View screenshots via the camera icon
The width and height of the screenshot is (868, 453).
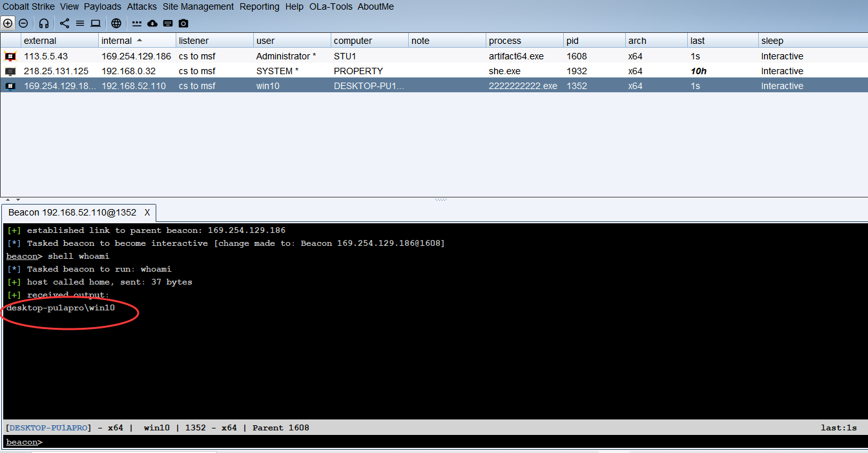(183, 23)
